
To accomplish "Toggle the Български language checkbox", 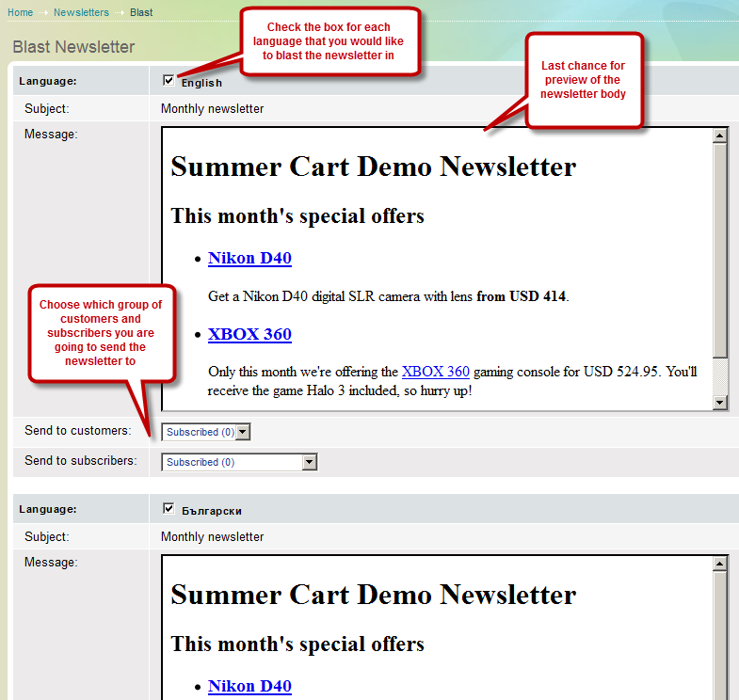I will coord(169,509).
